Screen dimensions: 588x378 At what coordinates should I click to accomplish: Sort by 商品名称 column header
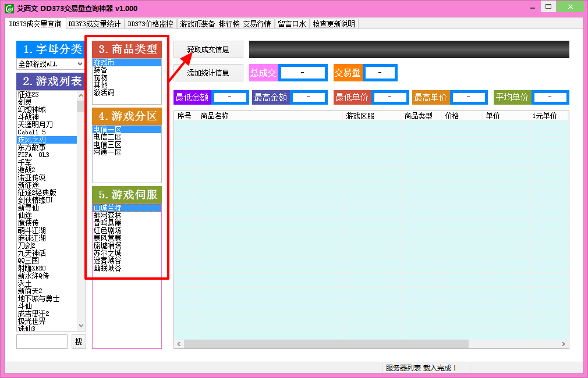click(214, 116)
